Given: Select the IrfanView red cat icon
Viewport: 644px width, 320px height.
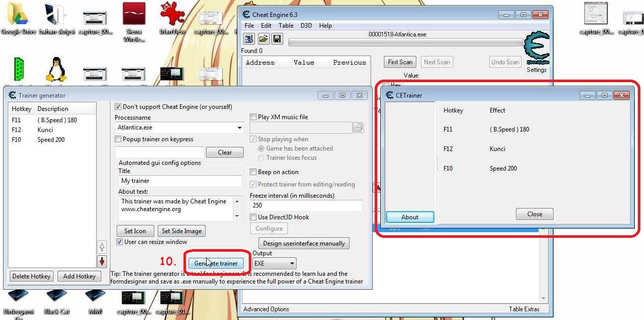Looking at the screenshot, I should [172, 19].
